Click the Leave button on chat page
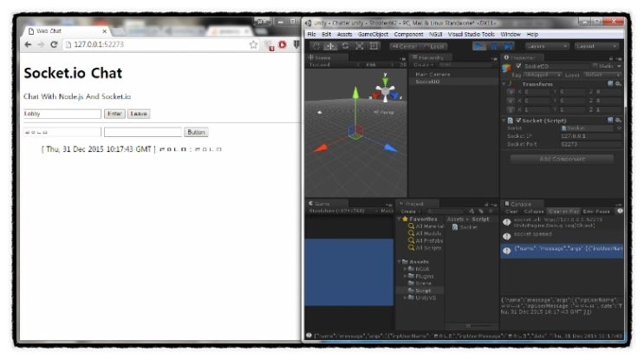The height and width of the screenshot is (360, 644). pyautogui.click(x=139, y=114)
